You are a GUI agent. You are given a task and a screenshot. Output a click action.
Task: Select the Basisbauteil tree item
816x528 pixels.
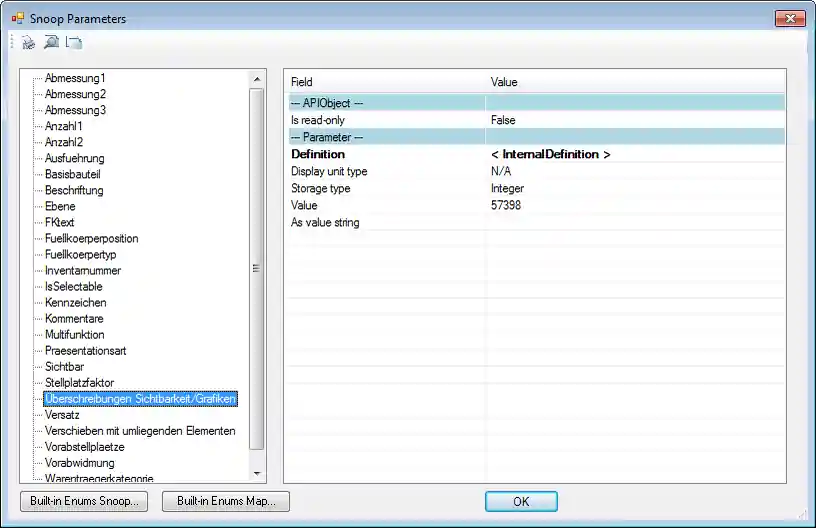(73, 174)
